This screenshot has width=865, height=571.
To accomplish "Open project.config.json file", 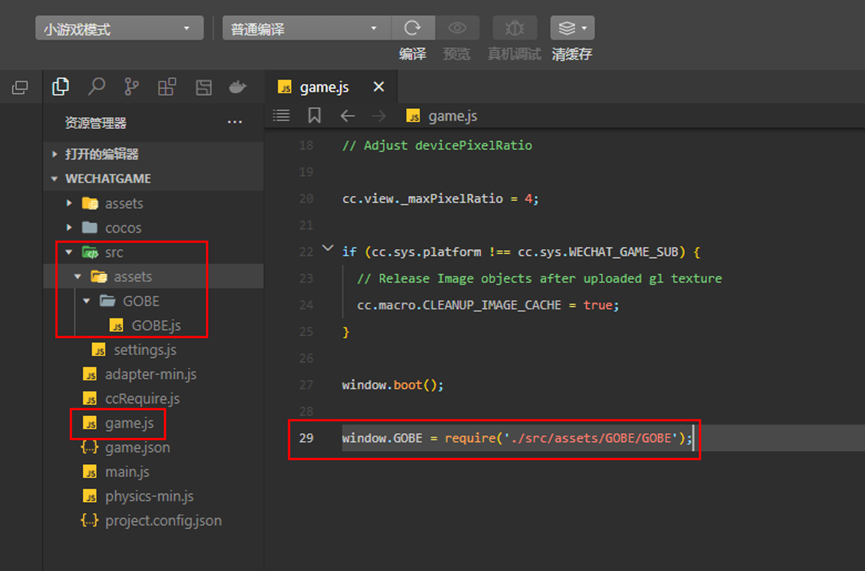I will coord(162,520).
